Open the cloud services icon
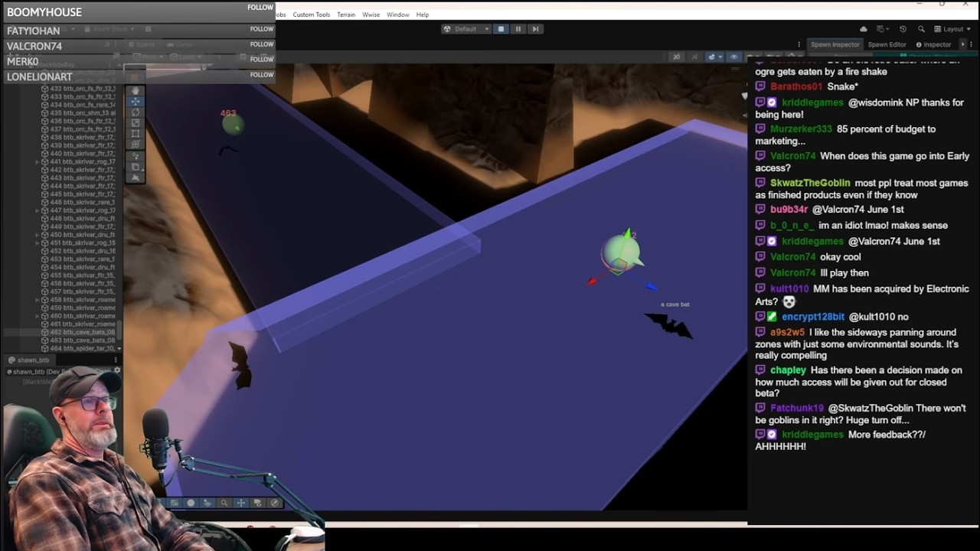This screenshot has height=551, width=980. click(x=864, y=29)
